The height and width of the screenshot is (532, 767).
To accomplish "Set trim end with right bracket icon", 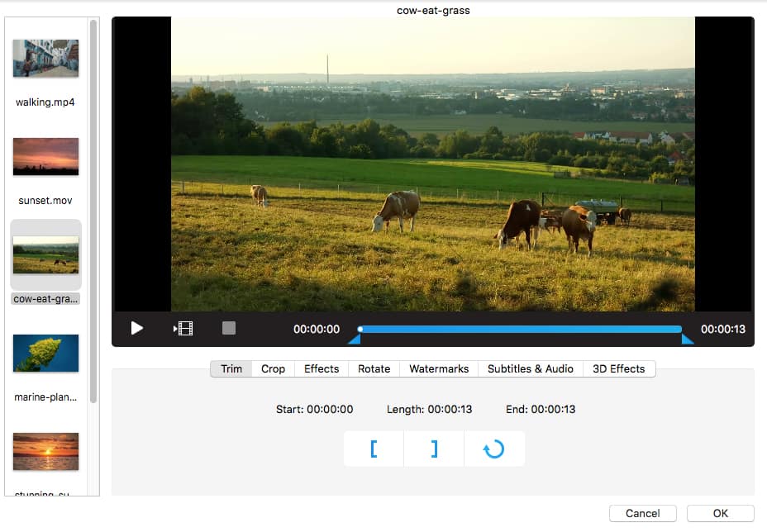I will pyautogui.click(x=434, y=449).
